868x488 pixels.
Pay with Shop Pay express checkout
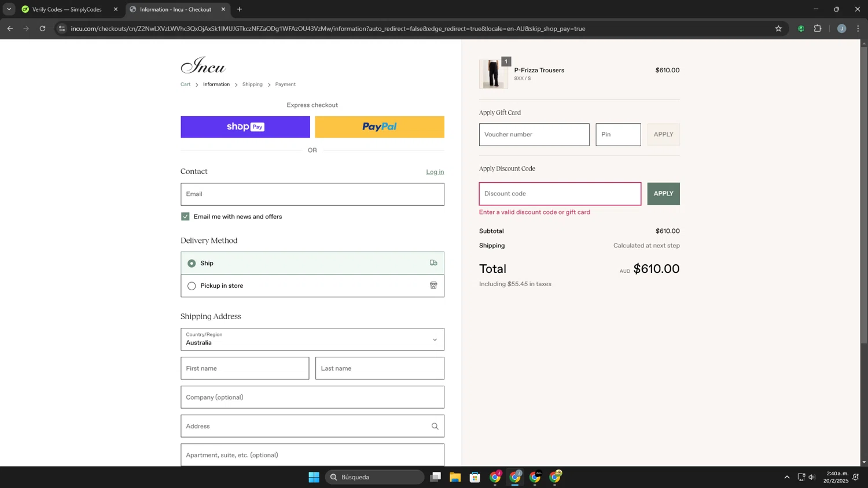point(245,127)
